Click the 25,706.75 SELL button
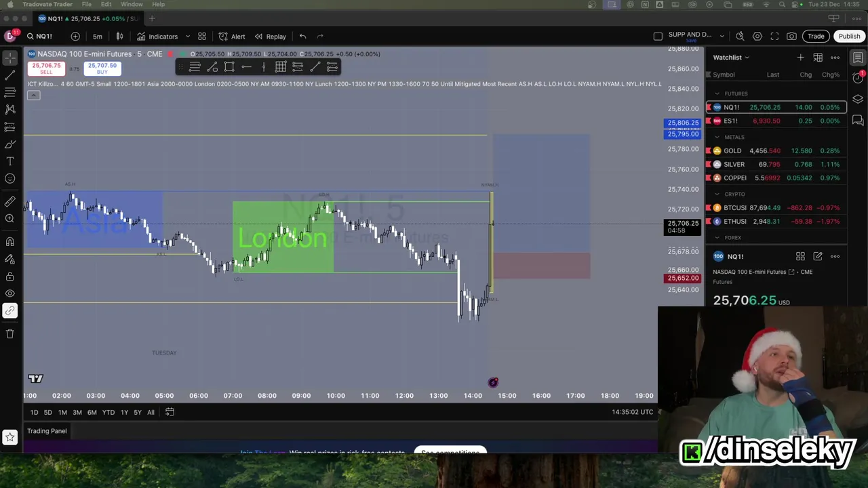 tap(46, 68)
